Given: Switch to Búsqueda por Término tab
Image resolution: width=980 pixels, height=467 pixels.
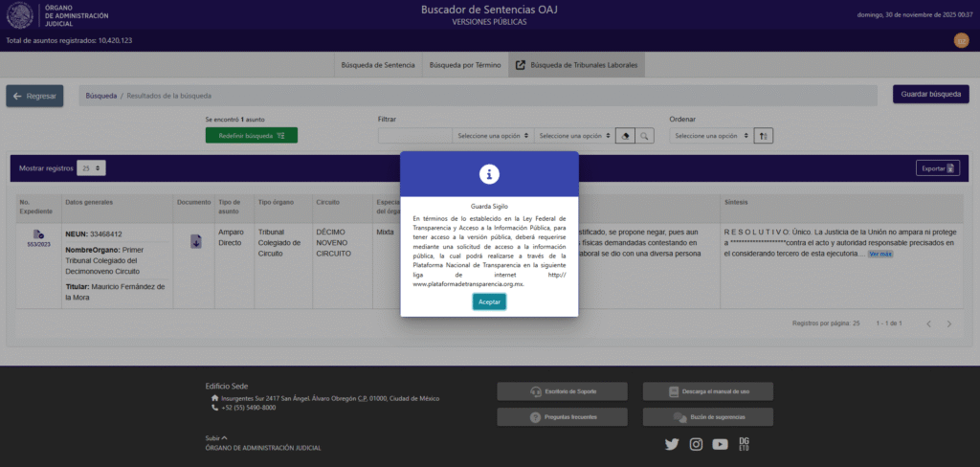Looking at the screenshot, I should pos(464,65).
